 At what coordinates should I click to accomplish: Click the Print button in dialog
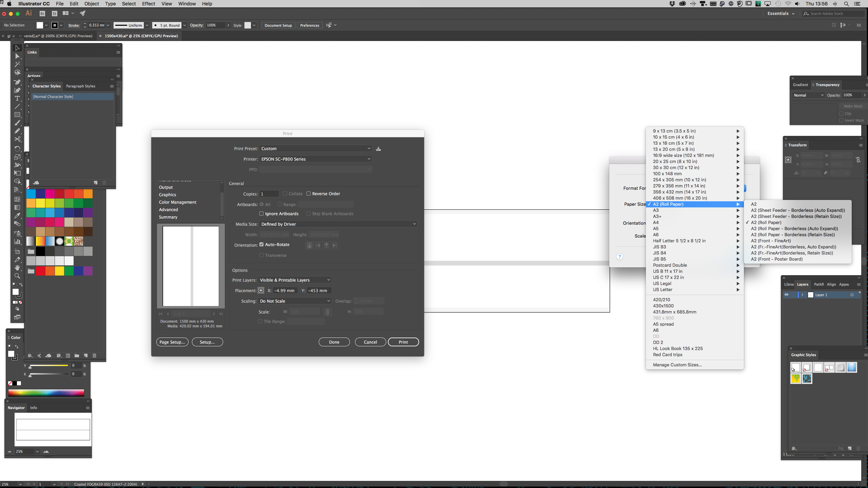click(x=403, y=342)
